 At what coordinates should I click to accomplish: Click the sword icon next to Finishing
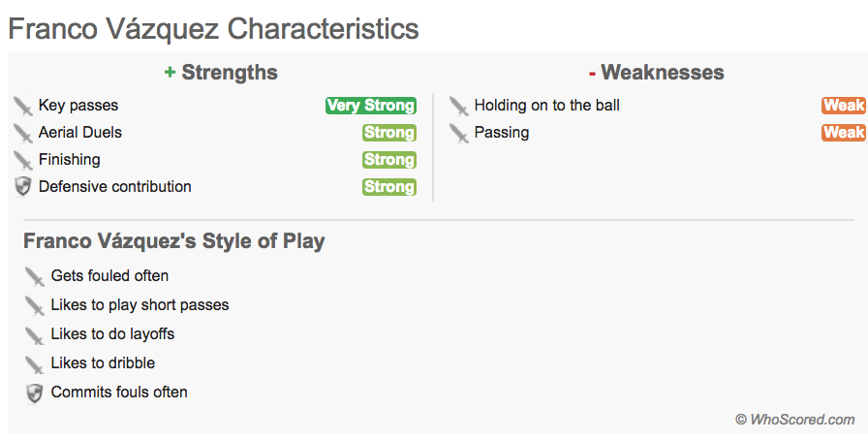point(23,160)
